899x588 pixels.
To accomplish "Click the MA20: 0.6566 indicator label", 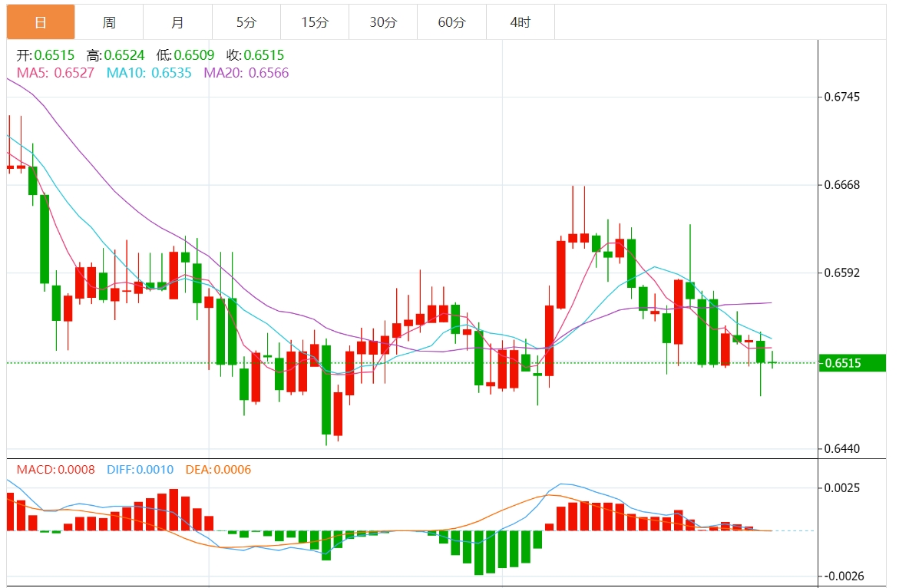I will coord(246,73).
